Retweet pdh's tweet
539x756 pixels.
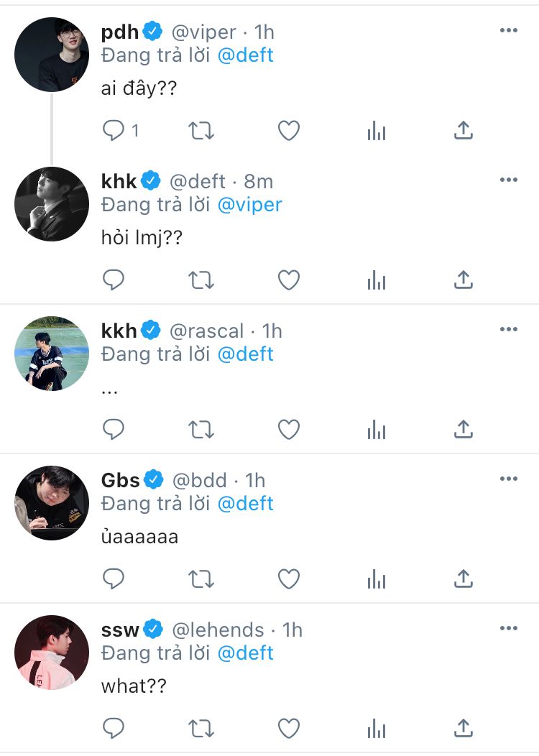pyautogui.click(x=201, y=130)
